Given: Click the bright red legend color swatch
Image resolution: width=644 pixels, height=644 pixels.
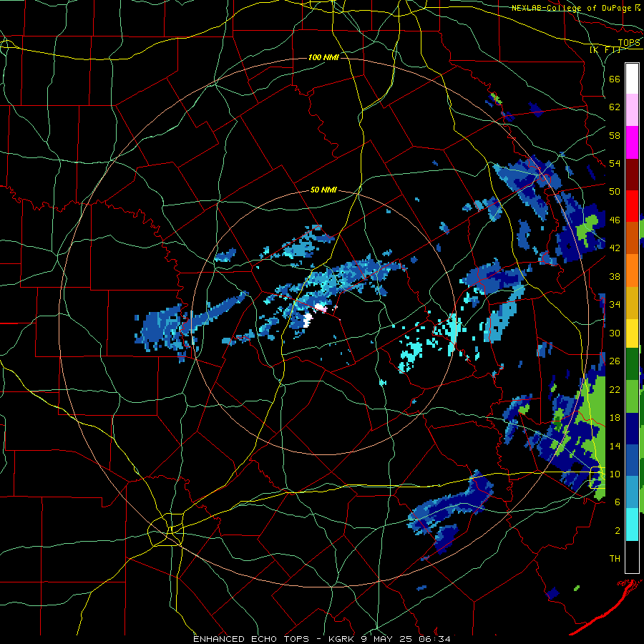Looking at the screenshot, I should click(632, 206).
